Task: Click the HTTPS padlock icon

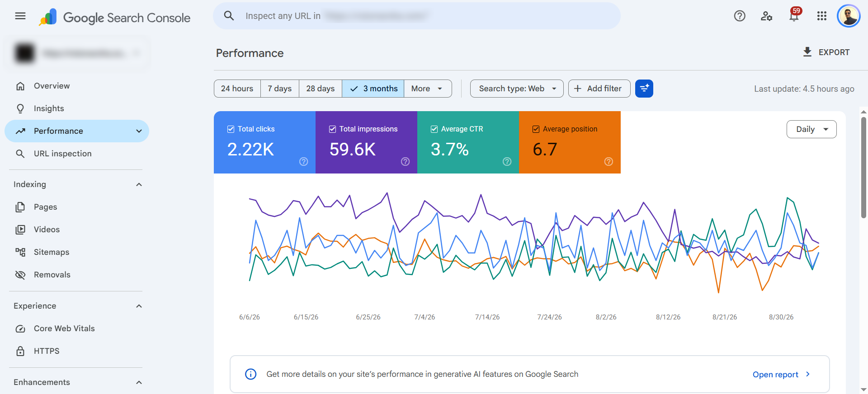Action: coord(20,351)
